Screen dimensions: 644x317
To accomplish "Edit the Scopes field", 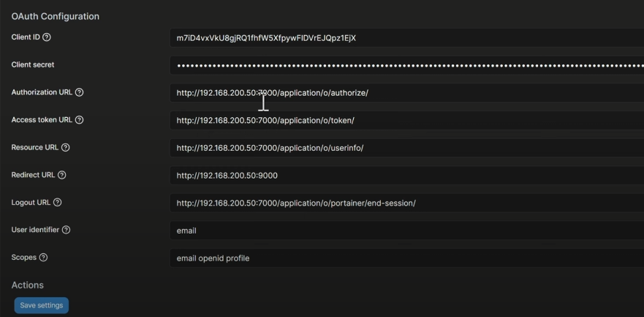I will (407, 258).
